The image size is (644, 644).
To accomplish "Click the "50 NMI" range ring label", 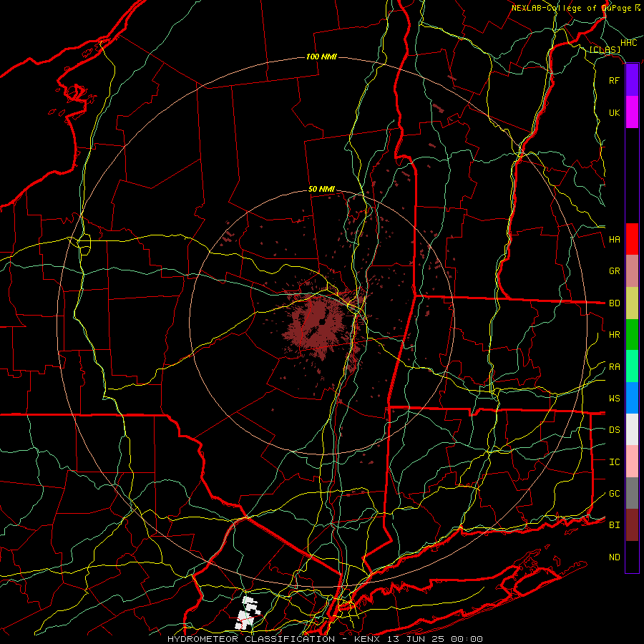I will [x=321, y=190].
